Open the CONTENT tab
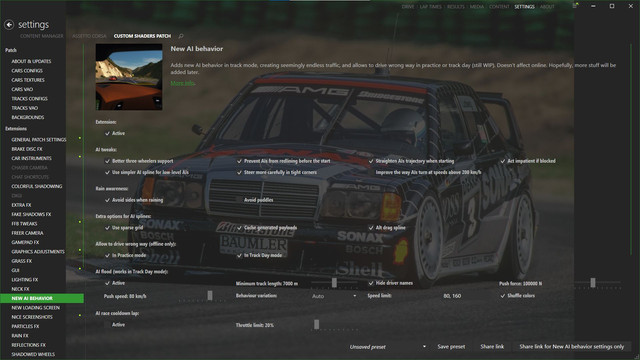This screenshot has height=360, width=640. coord(499,7)
